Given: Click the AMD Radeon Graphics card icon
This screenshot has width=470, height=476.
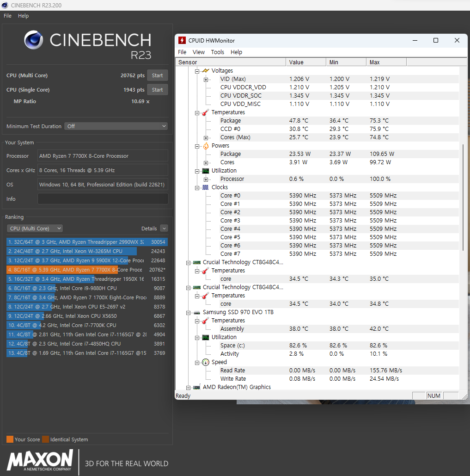Looking at the screenshot, I should 197,387.
